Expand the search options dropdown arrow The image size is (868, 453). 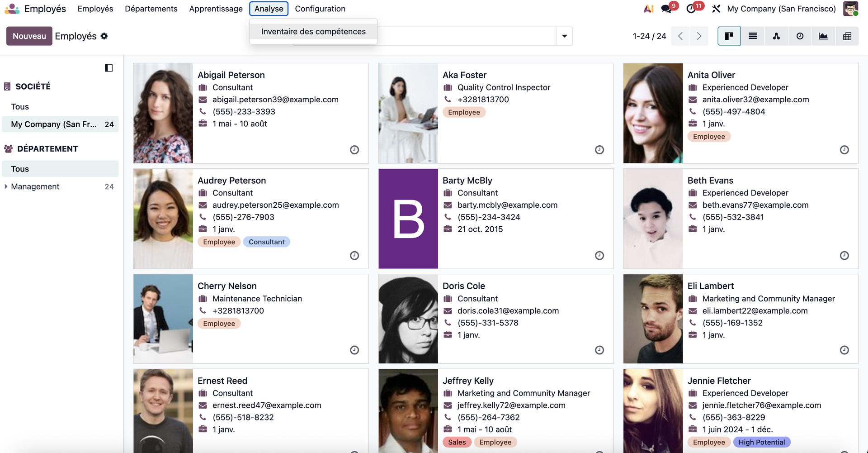(x=564, y=36)
